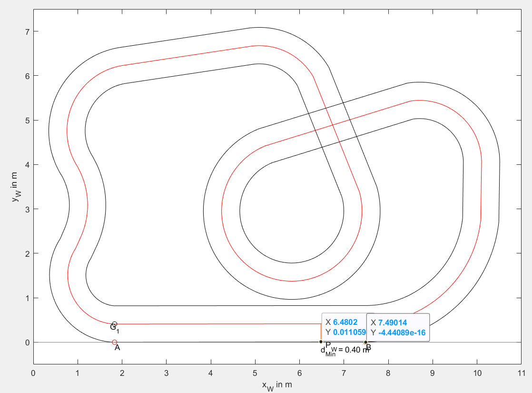This screenshot has width=532, height=393.
Task: Select the data point marker at B
Action: (365, 342)
